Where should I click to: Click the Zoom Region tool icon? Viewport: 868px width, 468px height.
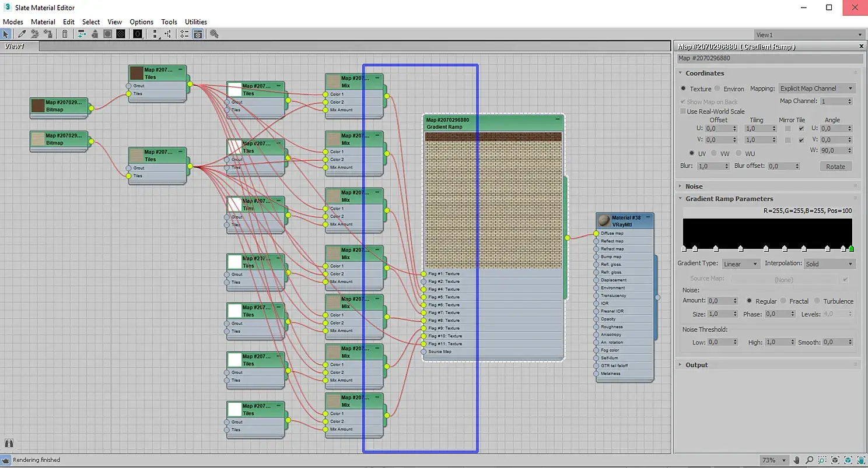(x=822, y=460)
